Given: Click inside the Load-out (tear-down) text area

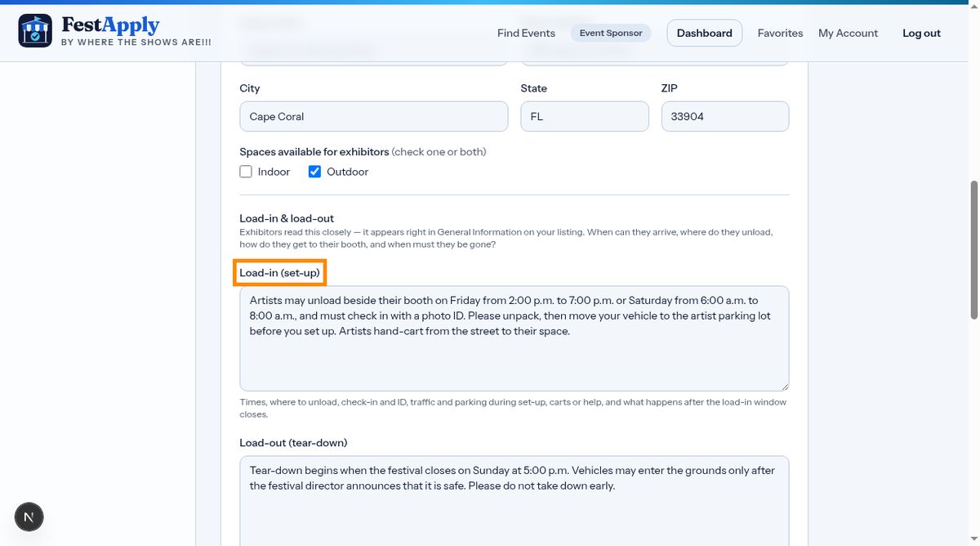Looking at the screenshot, I should point(514,500).
